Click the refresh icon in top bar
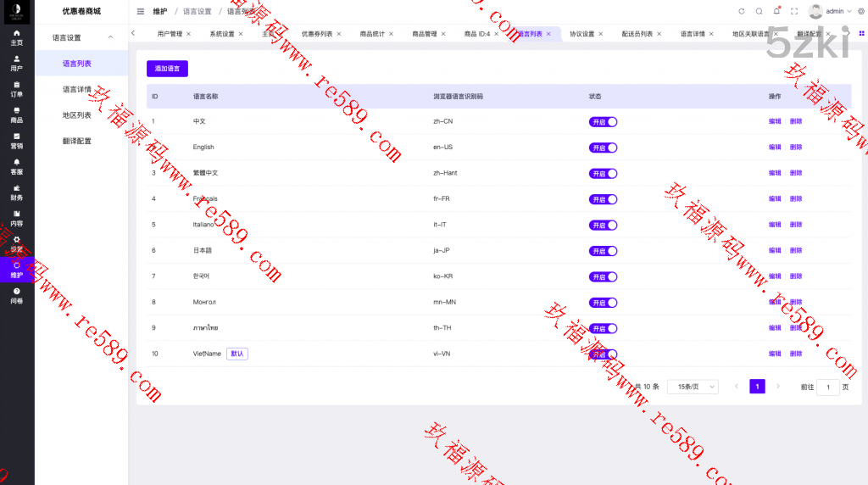The image size is (868, 485). (741, 11)
